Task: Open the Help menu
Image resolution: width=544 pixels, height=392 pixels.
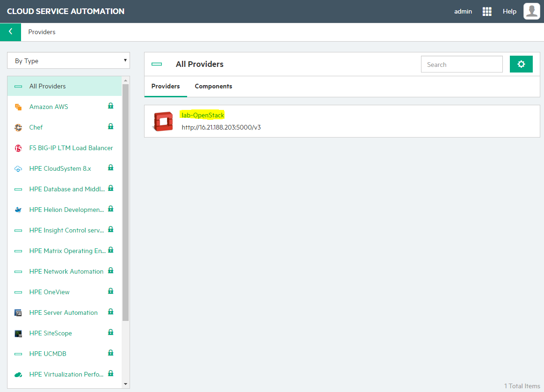Action: pos(509,11)
